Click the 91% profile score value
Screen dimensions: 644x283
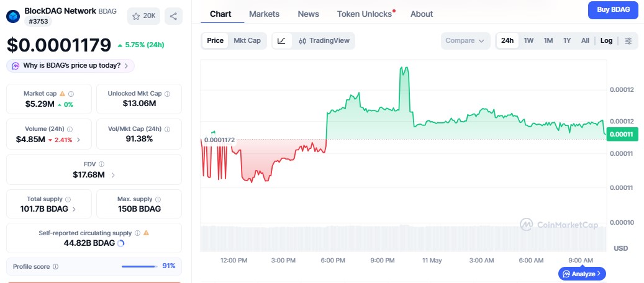click(169, 266)
